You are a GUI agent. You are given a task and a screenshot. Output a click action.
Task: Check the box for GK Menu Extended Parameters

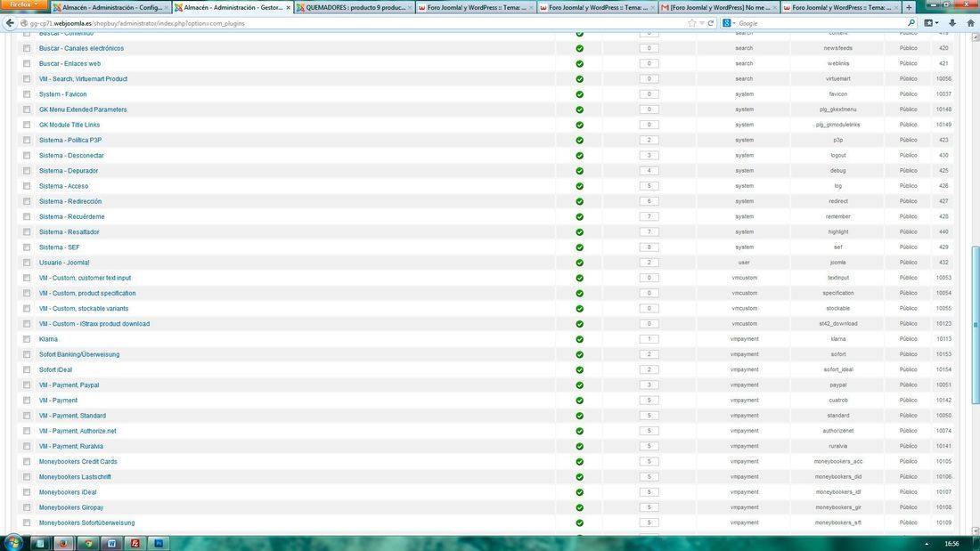(x=26, y=109)
